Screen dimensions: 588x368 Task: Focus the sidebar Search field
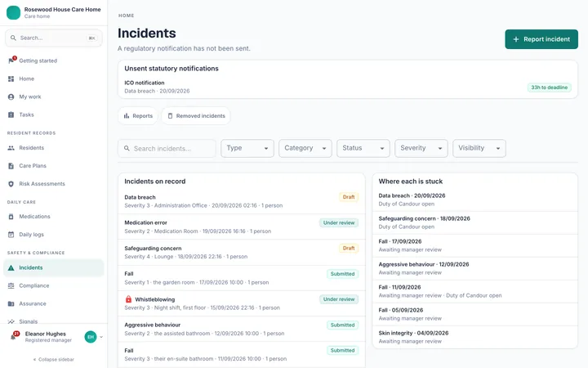pos(54,38)
